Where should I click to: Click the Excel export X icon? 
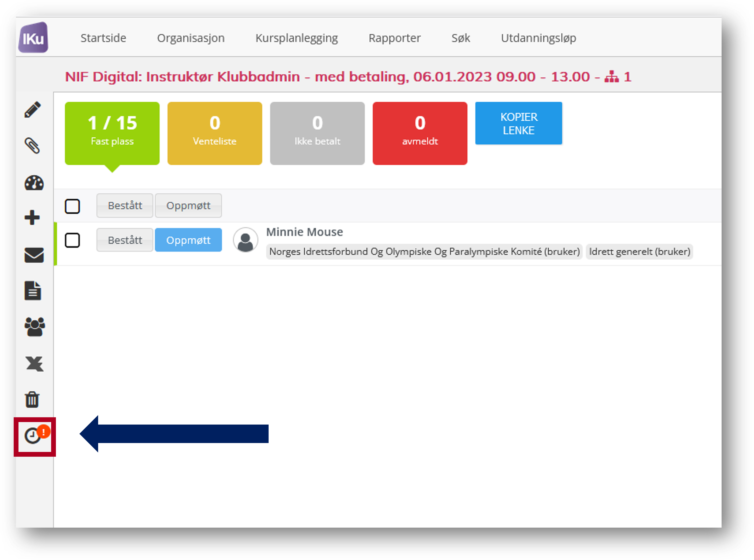pyautogui.click(x=35, y=364)
